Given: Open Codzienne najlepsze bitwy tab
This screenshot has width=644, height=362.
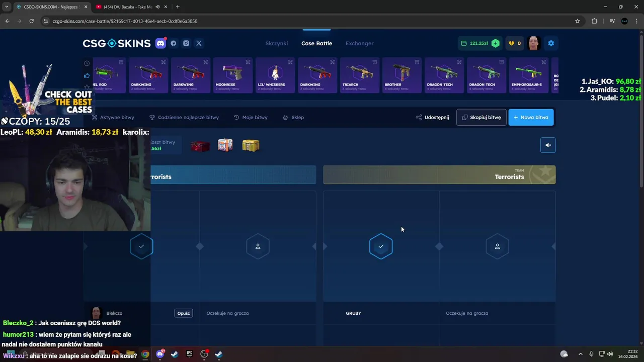Looking at the screenshot, I should [x=184, y=117].
